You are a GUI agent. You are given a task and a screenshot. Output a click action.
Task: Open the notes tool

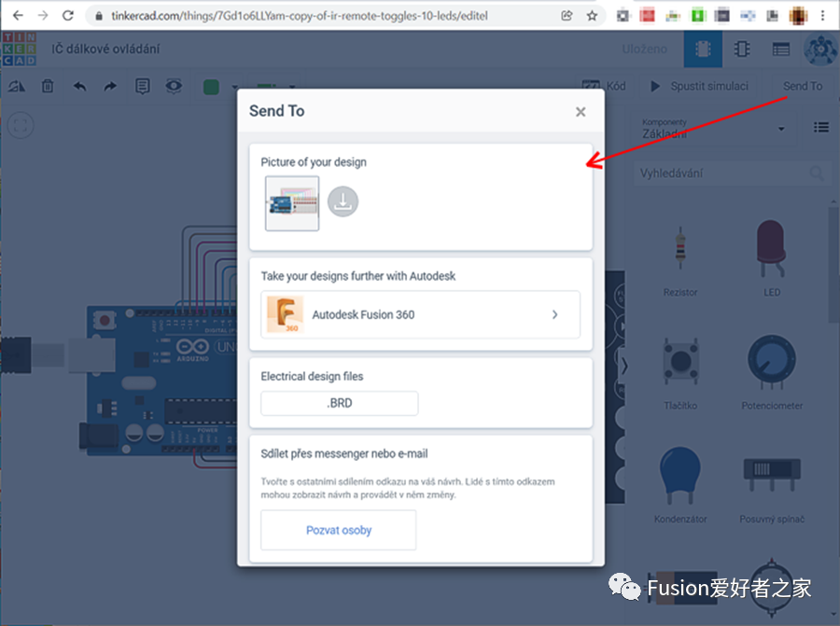[x=143, y=86]
